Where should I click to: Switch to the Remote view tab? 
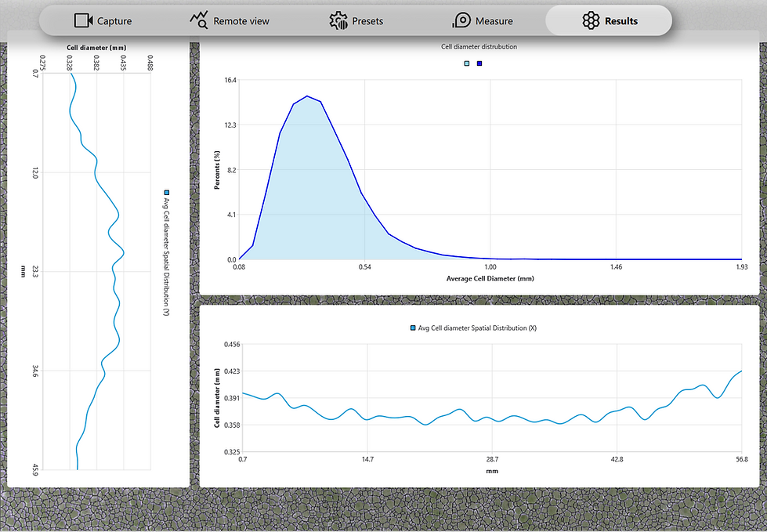[229, 21]
